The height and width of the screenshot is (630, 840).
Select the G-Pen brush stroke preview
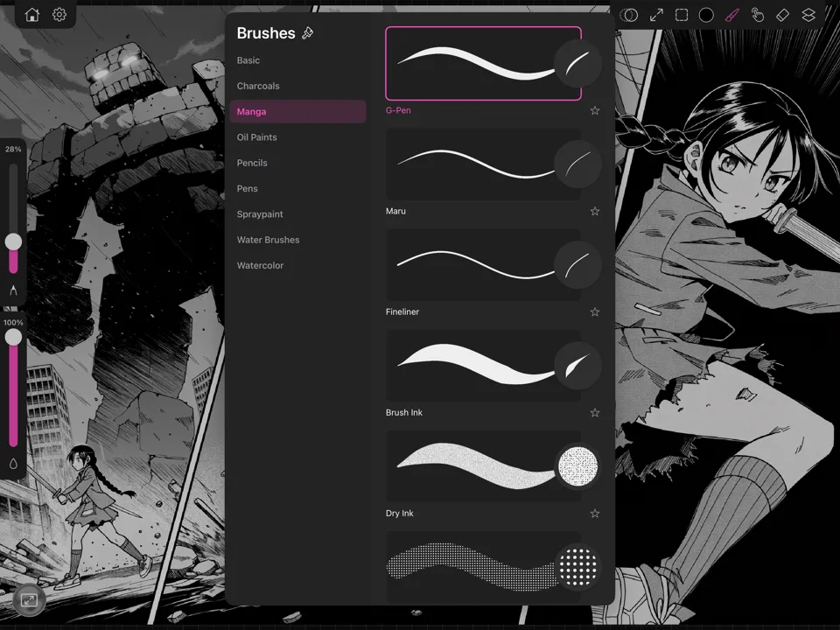point(483,63)
